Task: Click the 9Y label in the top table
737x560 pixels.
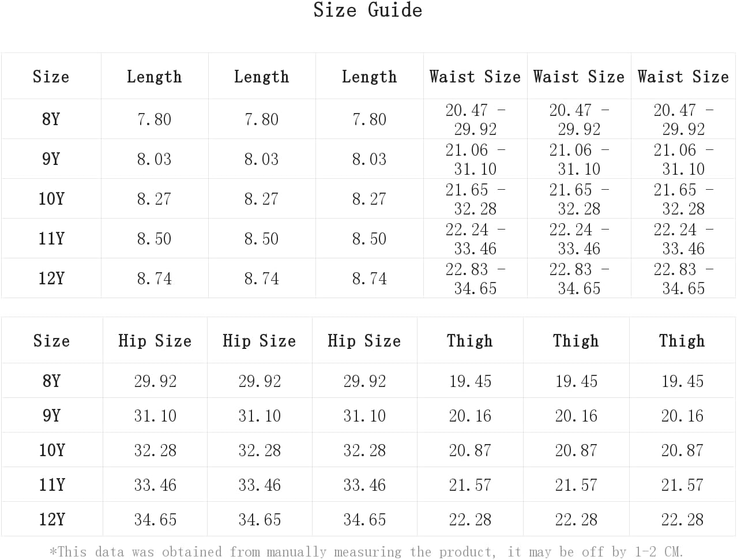Action: coord(51,159)
